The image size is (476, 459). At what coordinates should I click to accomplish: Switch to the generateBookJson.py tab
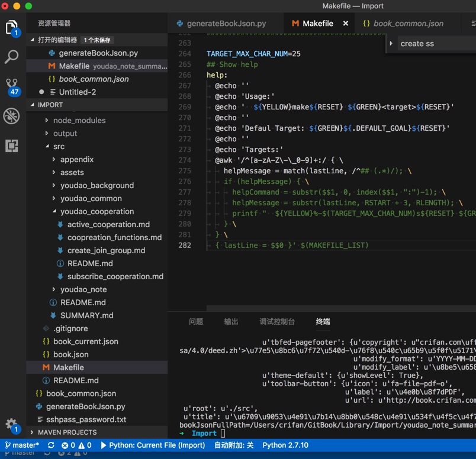(221, 24)
